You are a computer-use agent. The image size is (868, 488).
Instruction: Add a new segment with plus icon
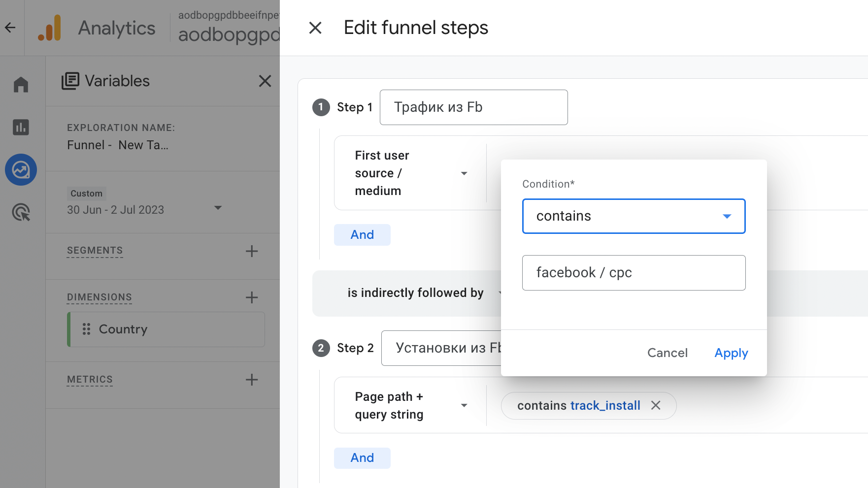coord(251,251)
